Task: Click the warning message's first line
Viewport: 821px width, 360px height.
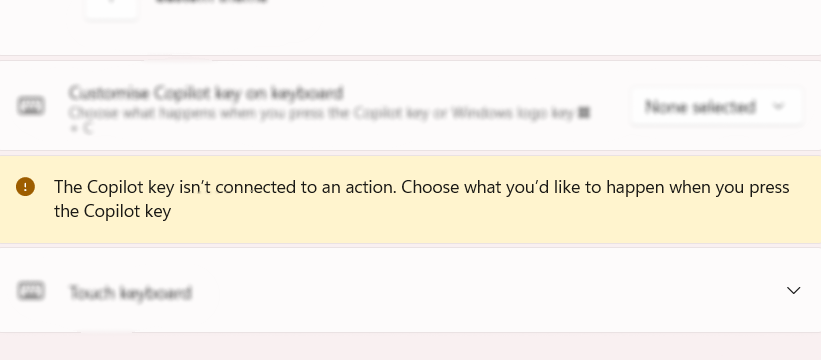Action: pyautogui.click(x=421, y=187)
